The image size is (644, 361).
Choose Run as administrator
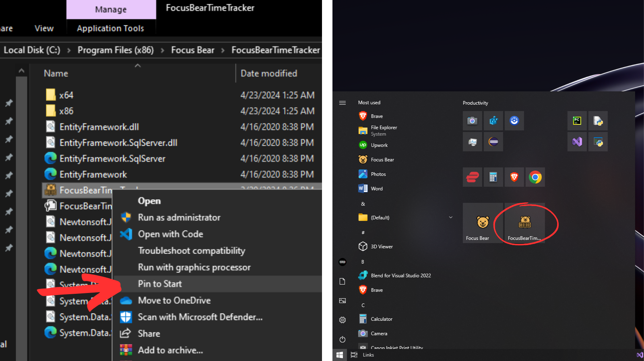218,217
